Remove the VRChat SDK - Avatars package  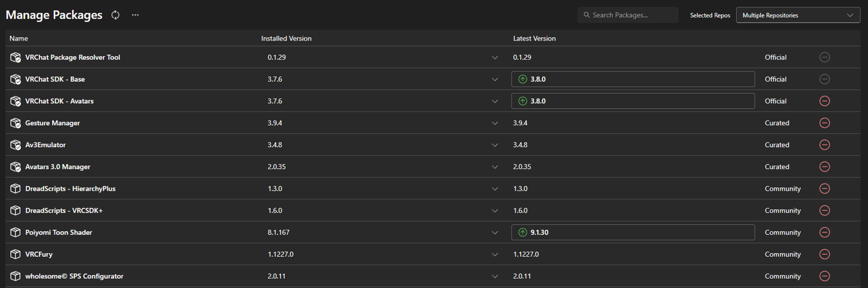pyautogui.click(x=825, y=101)
